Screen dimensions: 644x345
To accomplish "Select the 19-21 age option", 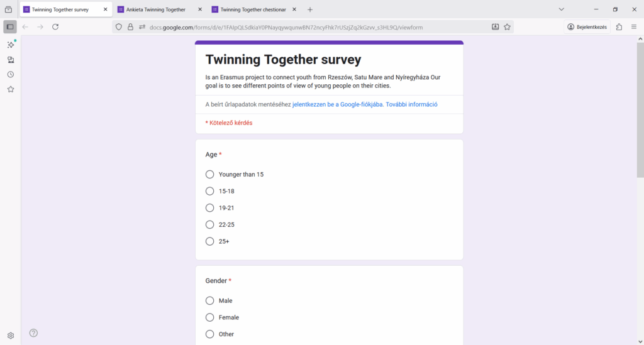I will tap(210, 208).
